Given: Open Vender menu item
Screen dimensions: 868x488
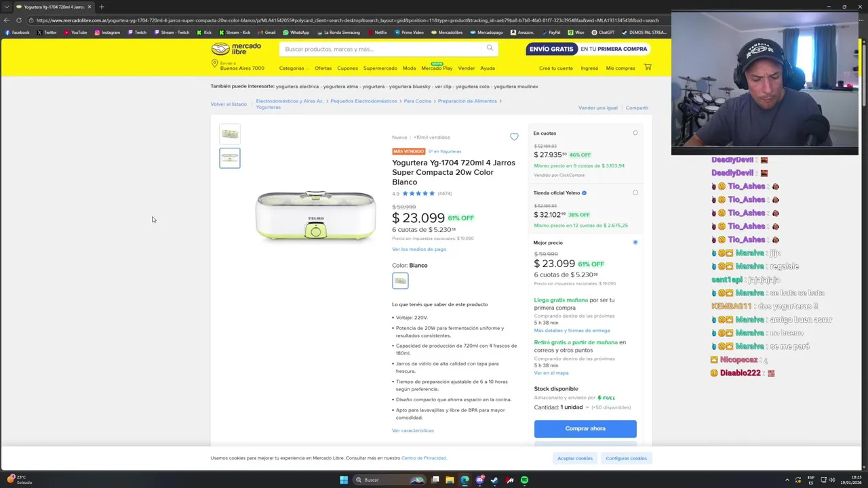Looking at the screenshot, I should [466, 68].
